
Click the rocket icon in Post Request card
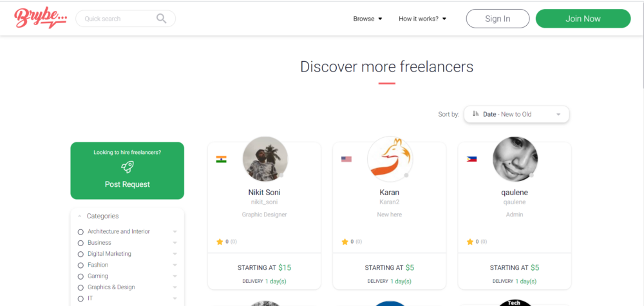click(x=128, y=167)
